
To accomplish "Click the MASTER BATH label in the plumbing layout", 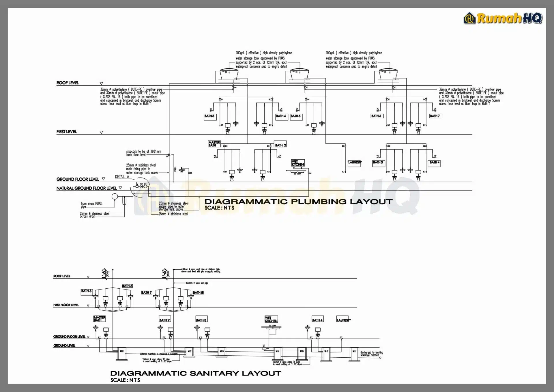I will point(214,144).
